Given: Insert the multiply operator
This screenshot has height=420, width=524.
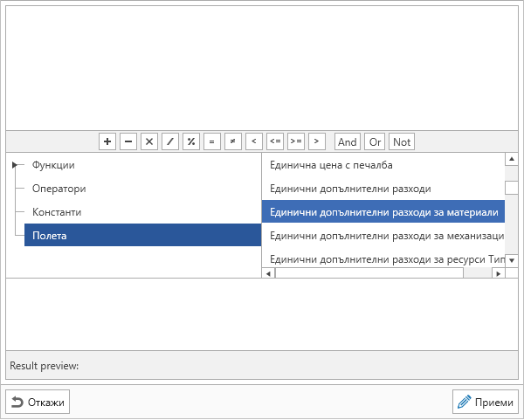Looking at the screenshot, I should (149, 141).
